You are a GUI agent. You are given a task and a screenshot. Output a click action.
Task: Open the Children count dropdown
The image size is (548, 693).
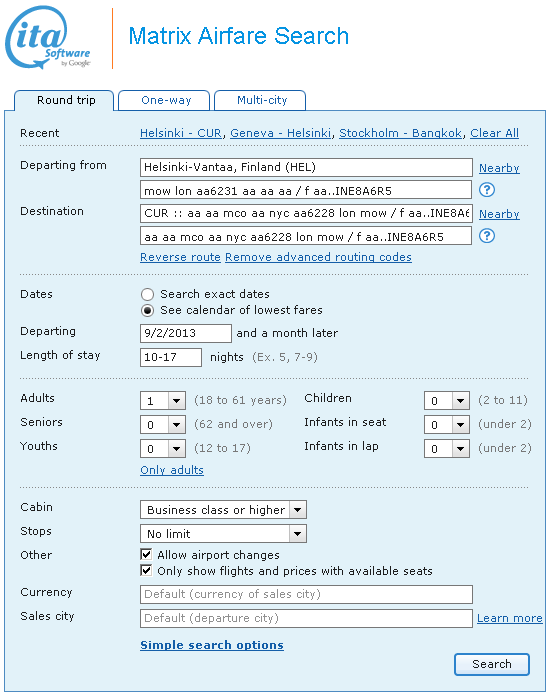click(x=447, y=401)
